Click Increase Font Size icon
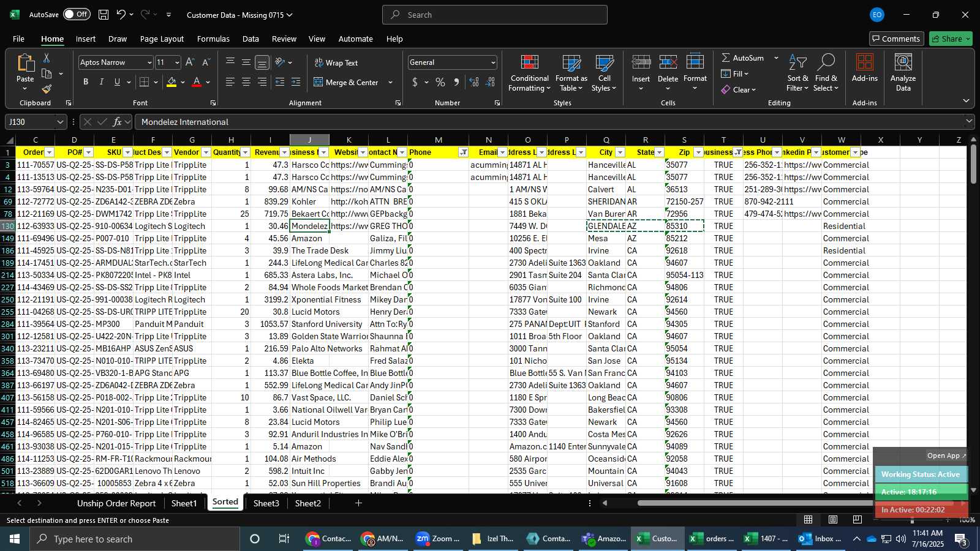The height and width of the screenshot is (551, 980). (190, 62)
